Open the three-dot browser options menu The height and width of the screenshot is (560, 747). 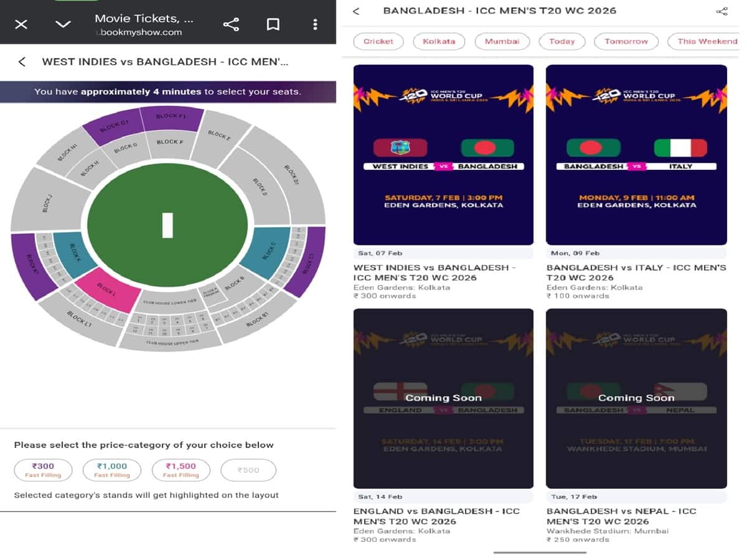pos(315,24)
